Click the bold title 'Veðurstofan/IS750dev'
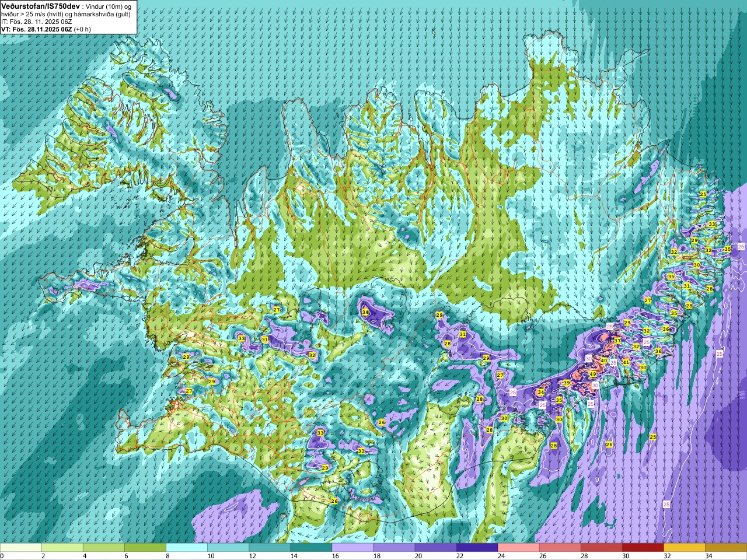 point(41,5)
